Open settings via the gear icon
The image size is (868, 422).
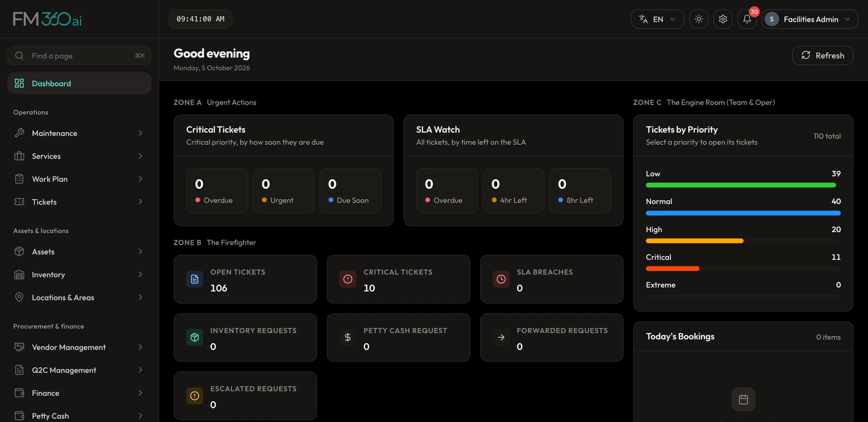coord(723,19)
